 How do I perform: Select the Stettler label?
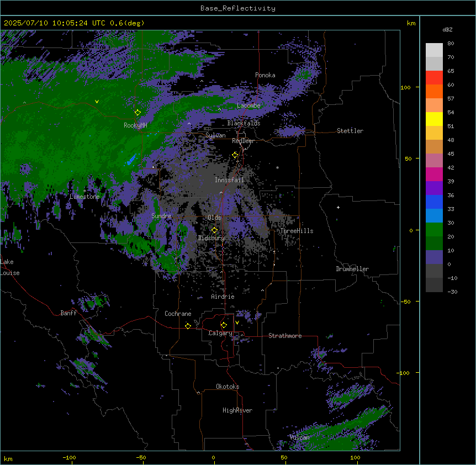pos(350,131)
